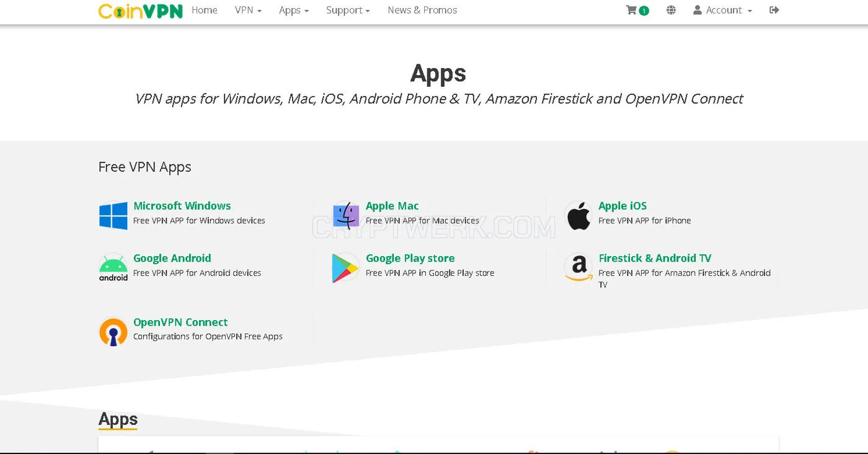Image resolution: width=868 pixels, height=454 pixels.
Task: Click the Amazon Firestick logo icon
Action: click(x=578, y=268)
